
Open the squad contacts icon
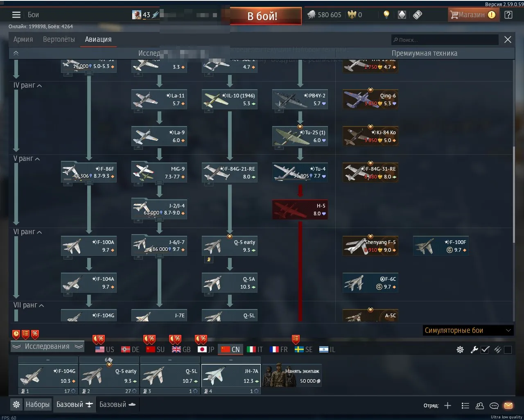[x=480, y=406]
